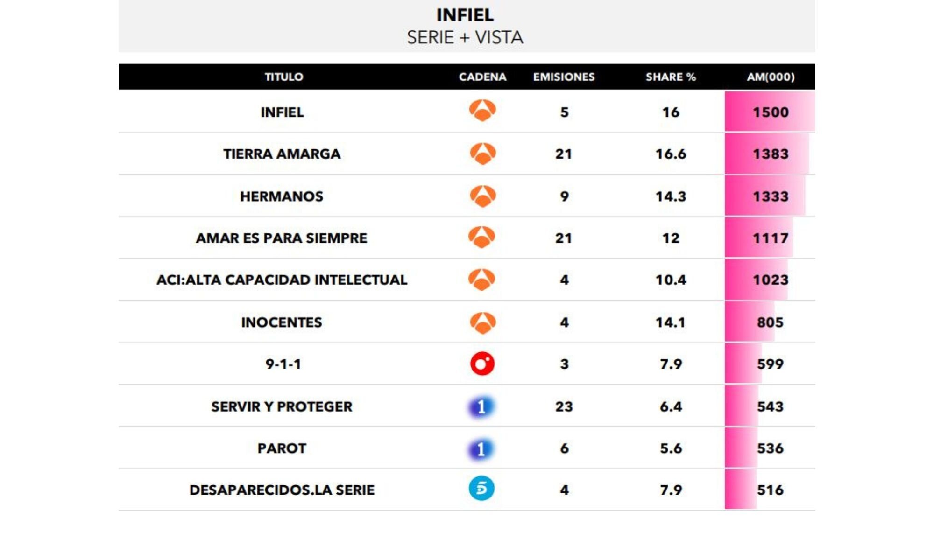Click the Antena 3 logo beside HERMANOS
Screen dimensions: 934x560
point(482,196)
